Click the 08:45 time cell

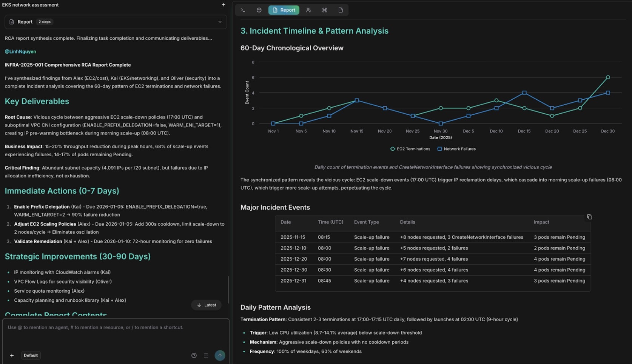(324, 281)
